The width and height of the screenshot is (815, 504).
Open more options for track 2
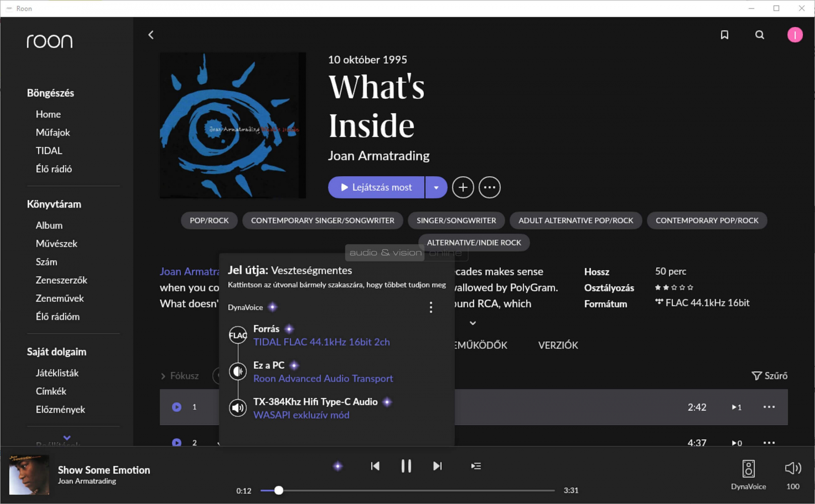pyautogui.click(x=769, y=443)
